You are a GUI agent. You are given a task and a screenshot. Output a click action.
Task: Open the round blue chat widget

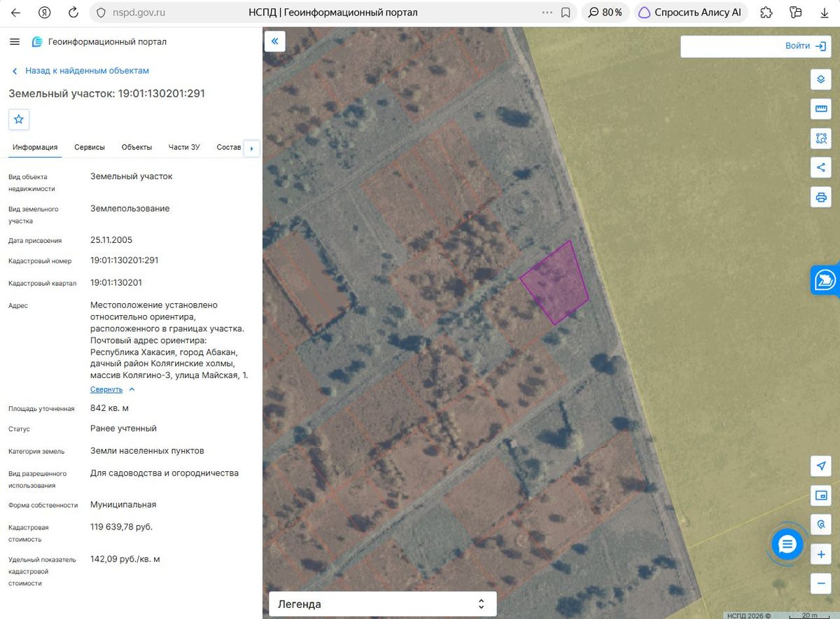point(787,544)
